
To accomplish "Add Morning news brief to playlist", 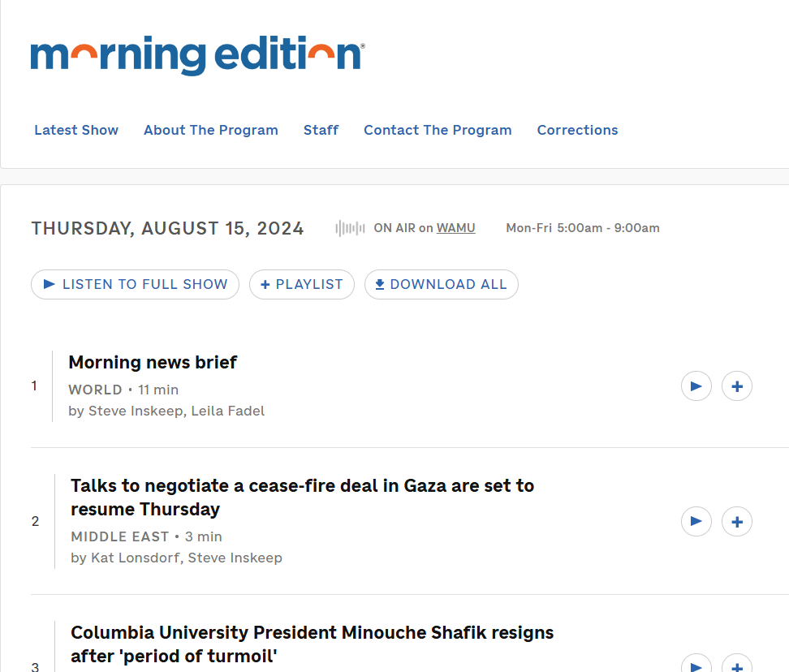I will pos(737,386).
